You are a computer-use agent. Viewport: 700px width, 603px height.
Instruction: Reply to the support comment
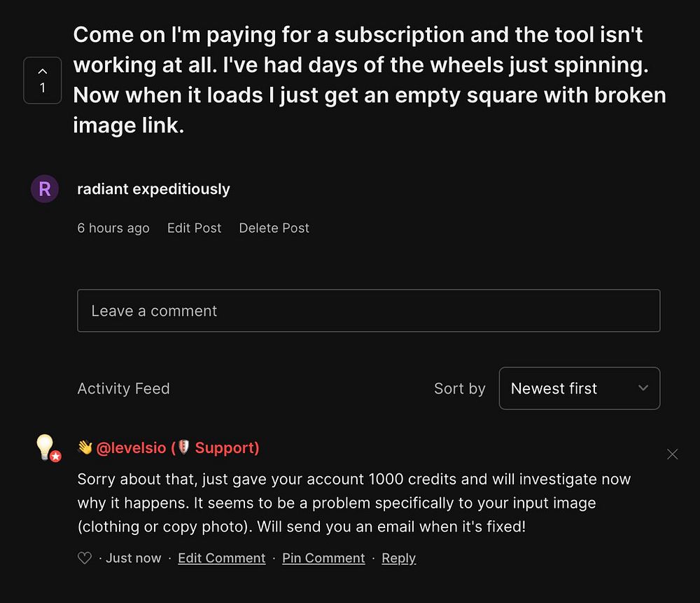tap(398, 558)
